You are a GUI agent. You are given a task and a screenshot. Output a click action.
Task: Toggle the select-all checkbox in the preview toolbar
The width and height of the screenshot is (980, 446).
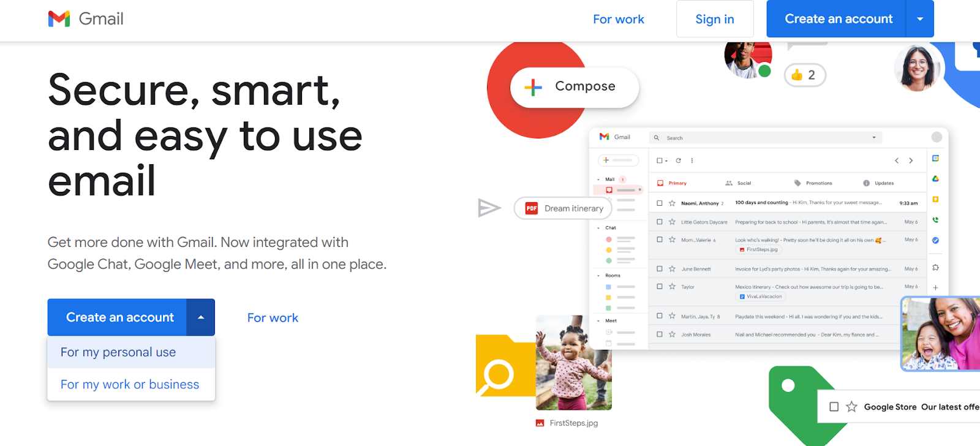tap(660, 161)
